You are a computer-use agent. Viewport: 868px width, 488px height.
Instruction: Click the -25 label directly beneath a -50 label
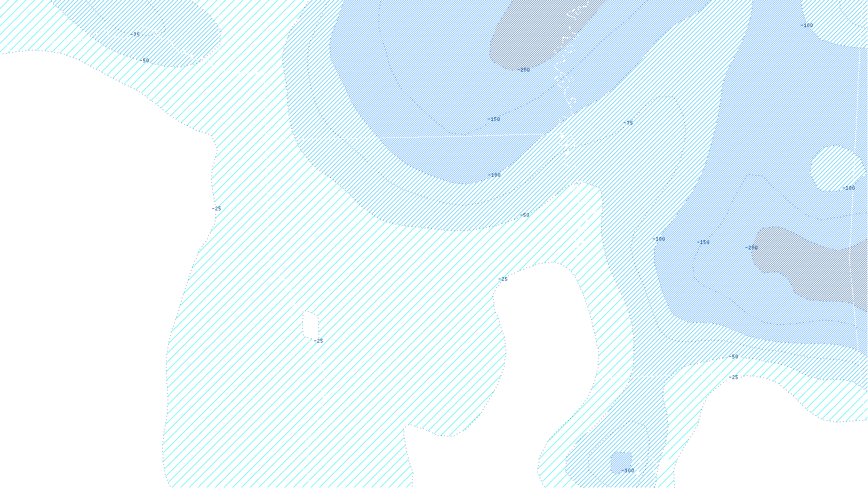click(x=733, y=377)
